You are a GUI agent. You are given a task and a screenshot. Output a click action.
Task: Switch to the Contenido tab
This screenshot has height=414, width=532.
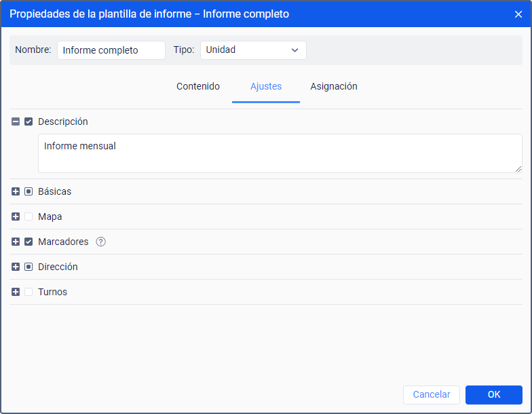(x=198, y=87)
